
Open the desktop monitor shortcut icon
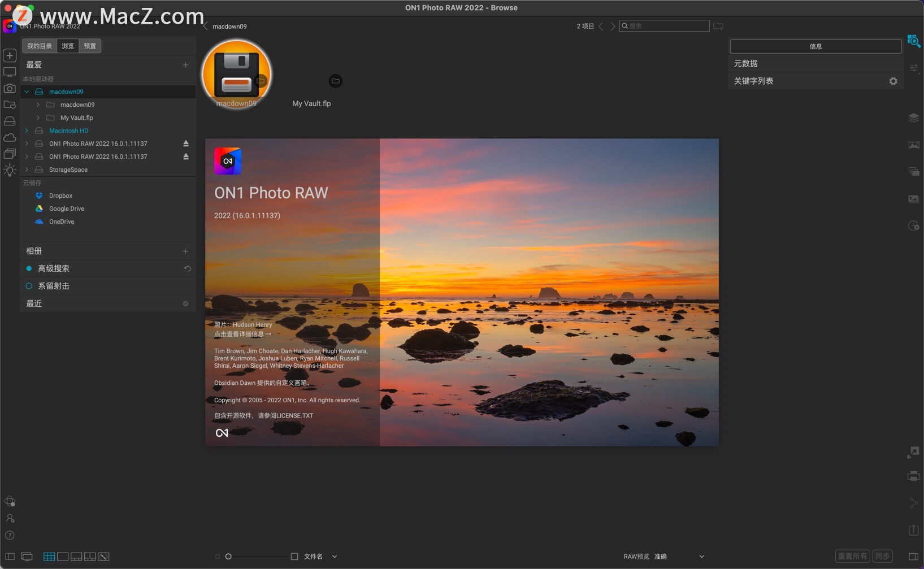10,72
